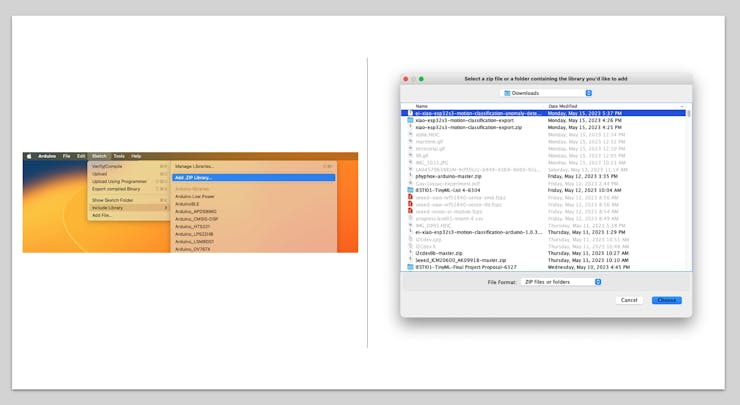Select Arduino_LSM9DS1 library from the list
The width and height of the screenshot is (740, 405).
pyautogui.click(x=195, y=241)
